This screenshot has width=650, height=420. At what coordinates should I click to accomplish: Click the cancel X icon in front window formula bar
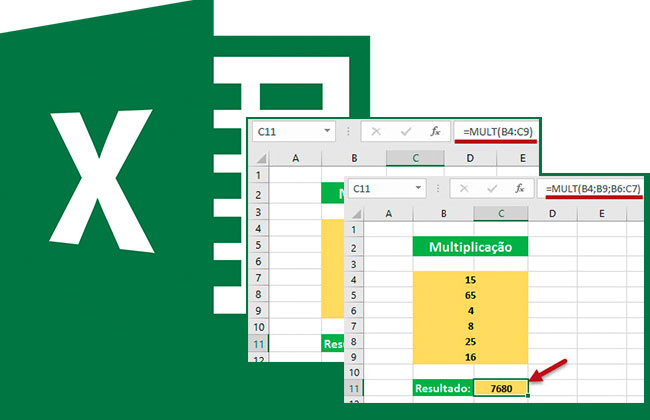tap(464, 189)
